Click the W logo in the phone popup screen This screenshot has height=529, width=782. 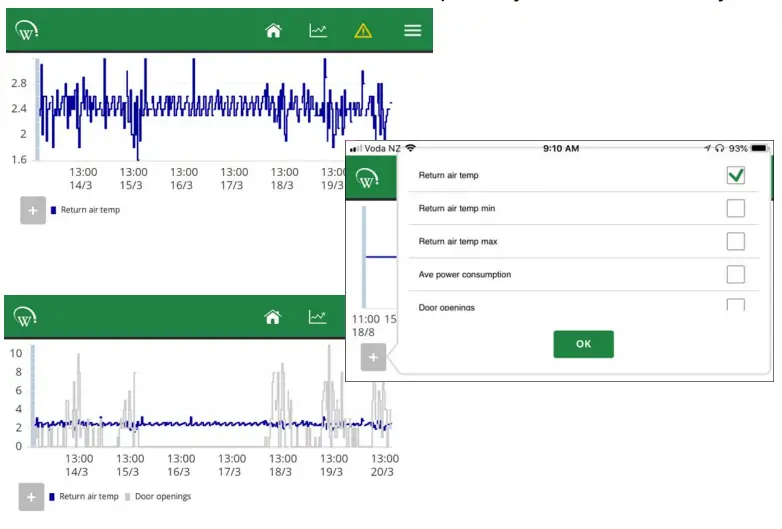pos(367,178)
